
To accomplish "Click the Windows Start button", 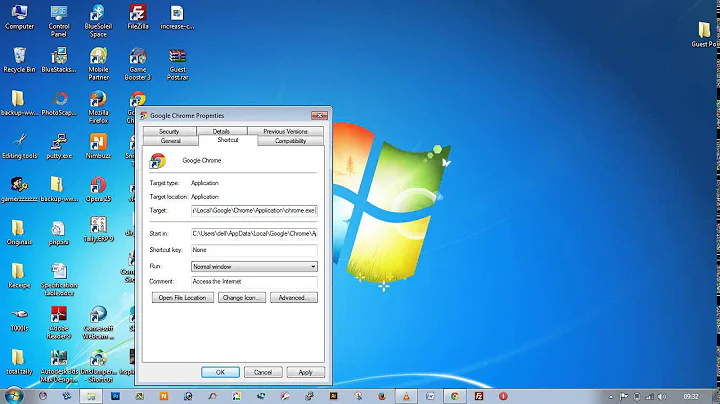I will pyautogui.click(x=12, y=395).
